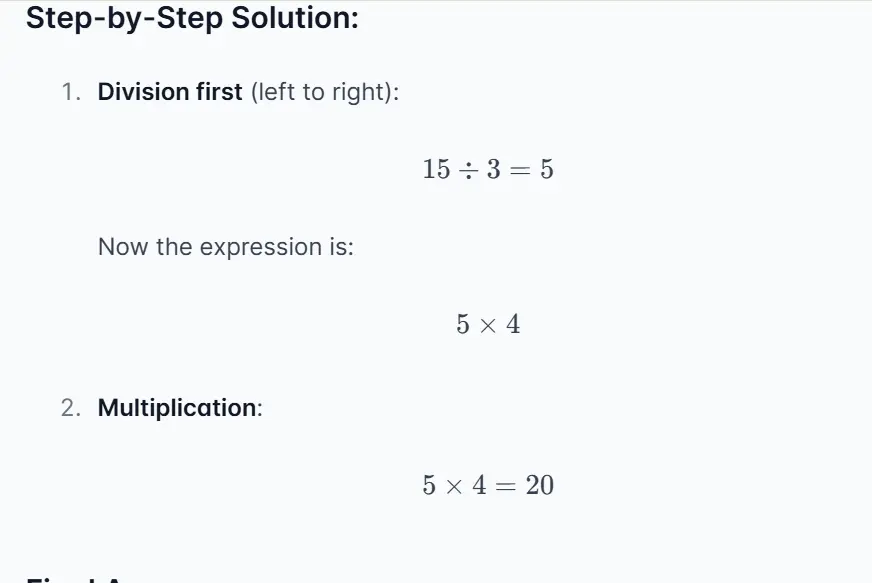Click the standalone "5 × 4" expression
The width and height of the screenshot is (872, 583).
488,325
